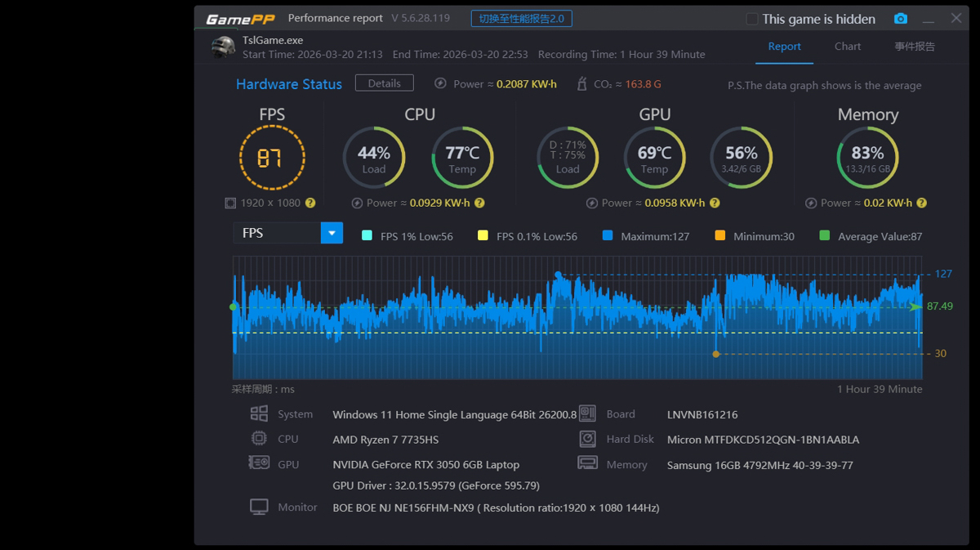Click the camera screenshot icon in title bar

[901, 18]
